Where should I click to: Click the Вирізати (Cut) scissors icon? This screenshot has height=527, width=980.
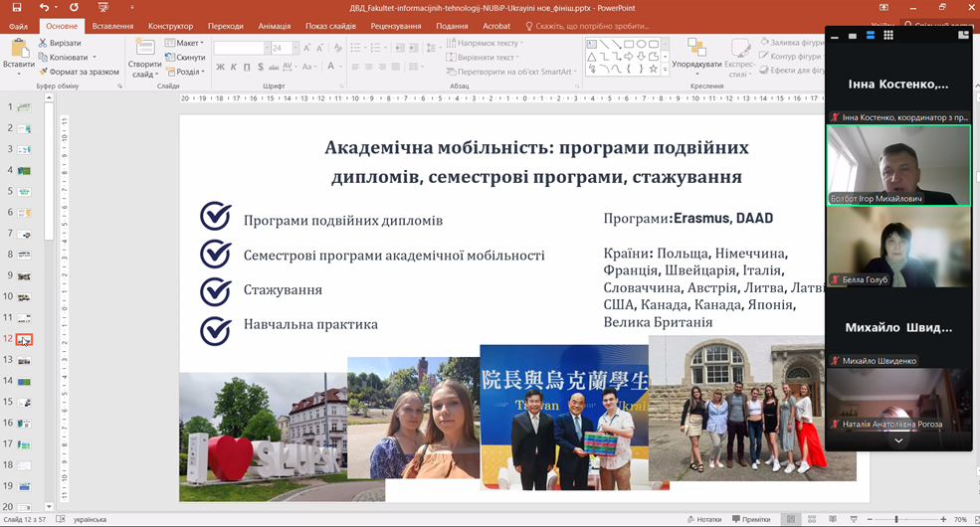pos(43,44)
